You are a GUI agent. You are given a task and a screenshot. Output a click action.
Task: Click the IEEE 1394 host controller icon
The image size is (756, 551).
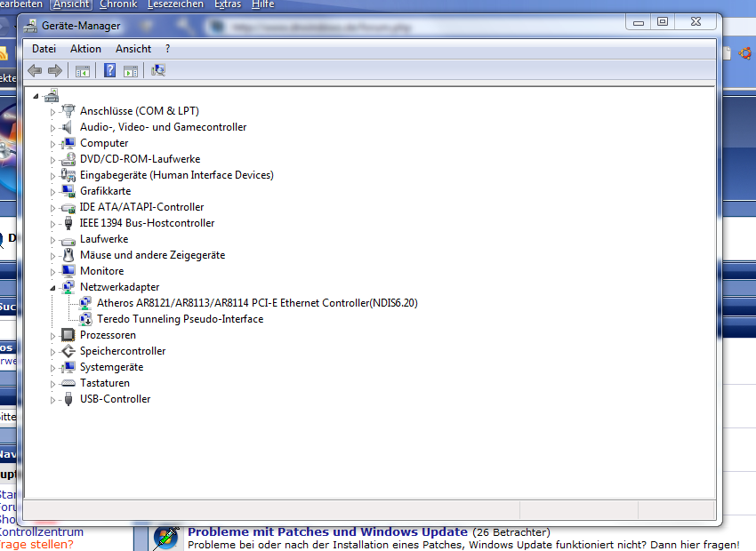pos(68,223)
